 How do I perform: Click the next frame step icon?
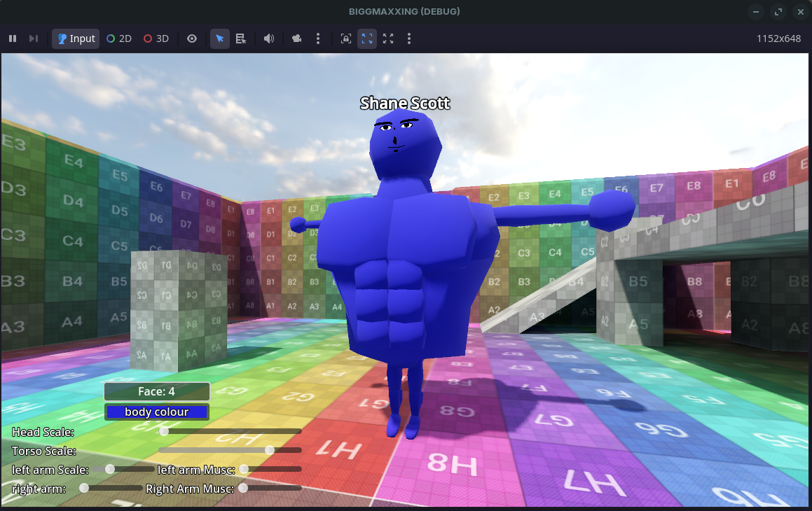tap(33, 38)
